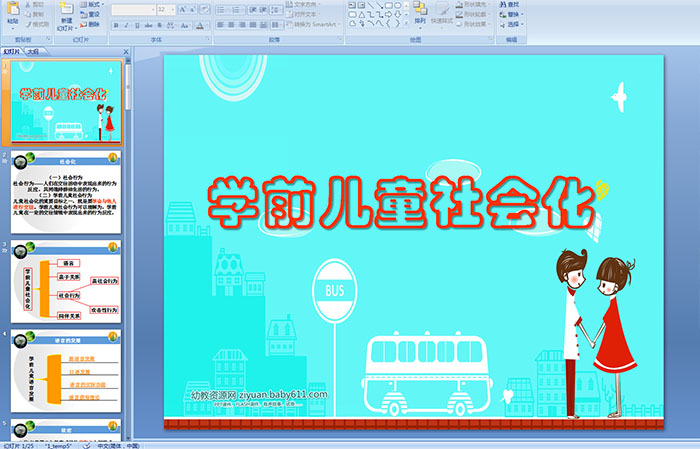The height and width of the screenshot is (449, 700).
Task: Open the font name combo box
Action: 133,9
